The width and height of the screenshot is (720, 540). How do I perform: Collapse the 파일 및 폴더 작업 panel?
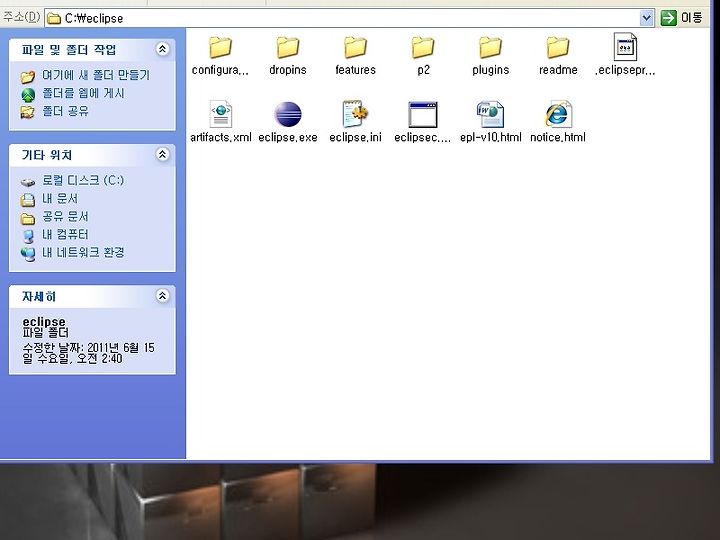point(162,49)
